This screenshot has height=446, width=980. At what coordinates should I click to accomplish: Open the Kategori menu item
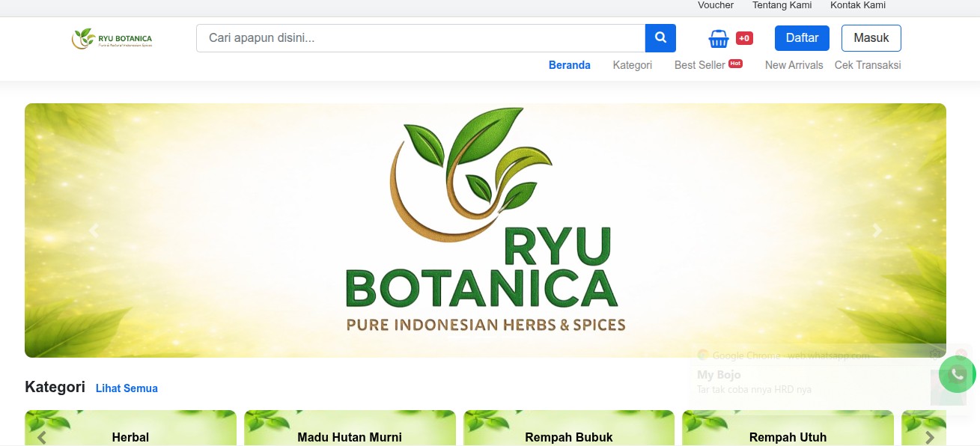(633, 65)
